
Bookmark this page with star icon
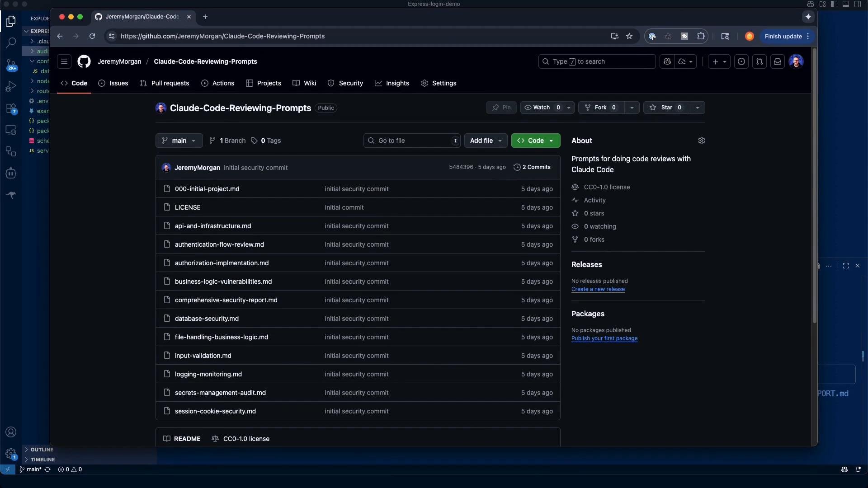coord(629,36)
